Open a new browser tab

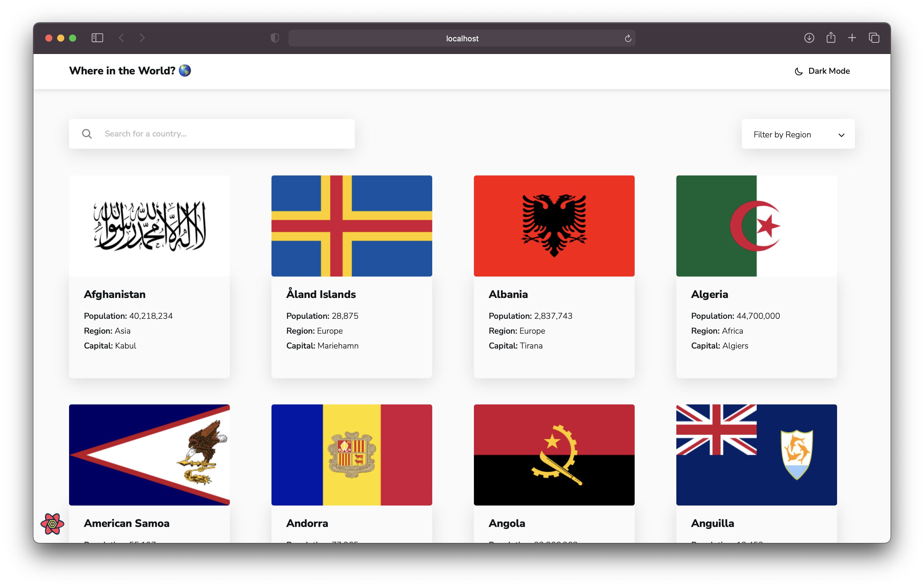click(852, 37)
